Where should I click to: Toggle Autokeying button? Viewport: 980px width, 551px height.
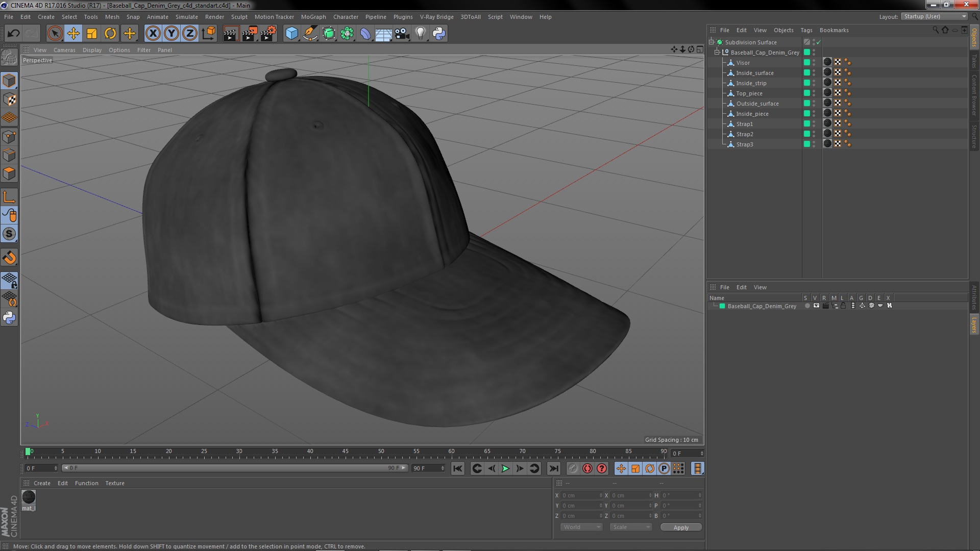[587, 468]
